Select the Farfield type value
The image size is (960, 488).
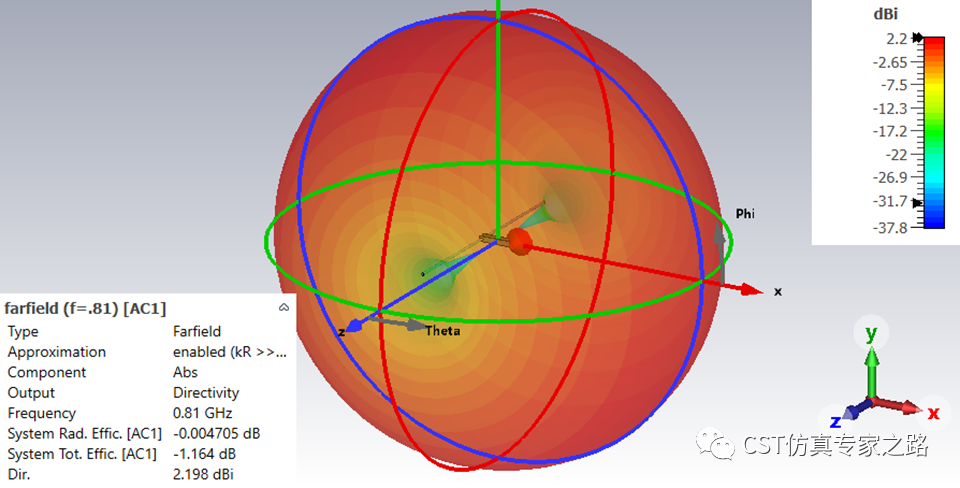pyautogui.click(x=197, y=331)
